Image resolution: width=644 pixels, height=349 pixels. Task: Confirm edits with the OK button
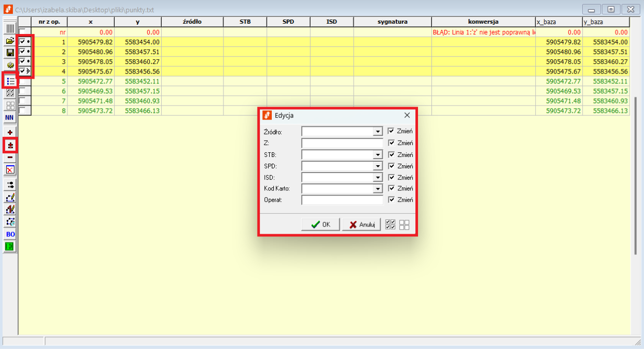coord(320,224)
